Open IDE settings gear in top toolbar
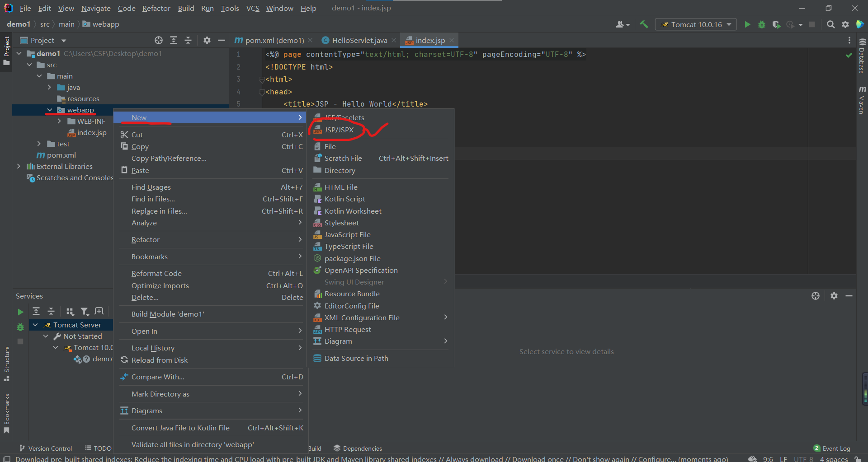The height and width of the screenshot is (462, 868). click(845, 24)
